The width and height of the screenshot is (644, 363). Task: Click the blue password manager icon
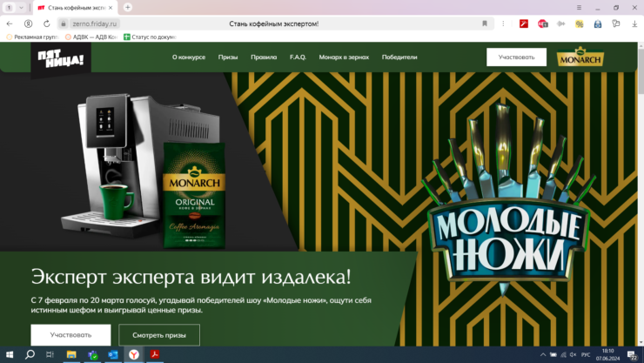(x=598, y=24)
